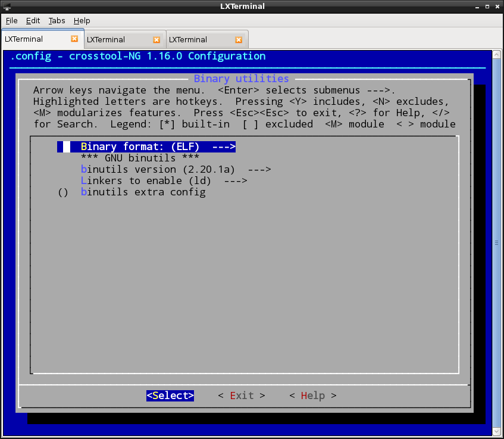Open the Help menu in menu bar
The image size is (504, 439).
coord(82,21)
